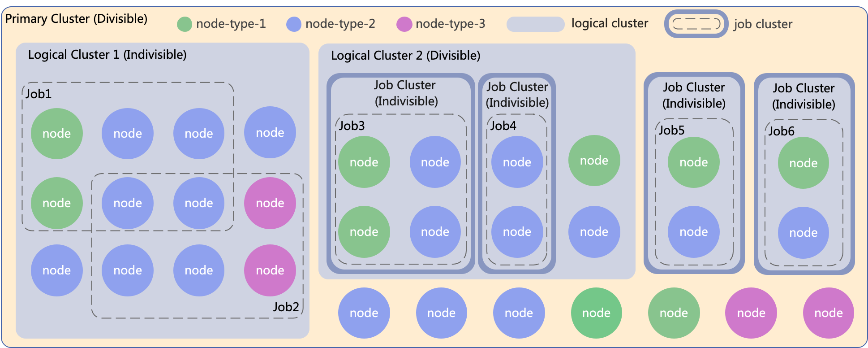Select the unassigned blue node below Job1's green nodes
Image resolution: width=868 pixels, height=348 pixels.
(x=57, y=270)
